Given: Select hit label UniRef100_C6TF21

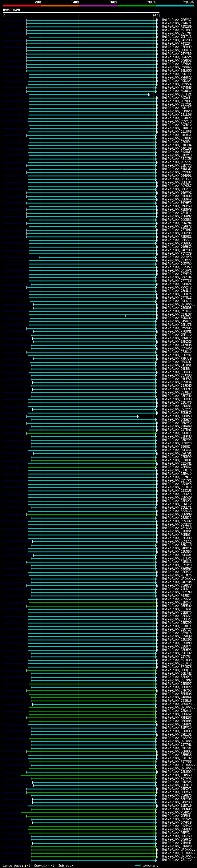Looking at the screenshot, I should (177, 94).
